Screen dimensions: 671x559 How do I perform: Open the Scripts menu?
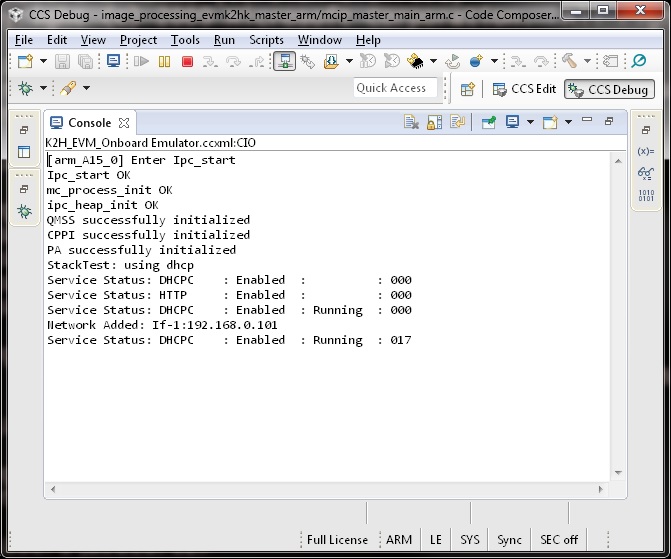(x=266, y=40)
